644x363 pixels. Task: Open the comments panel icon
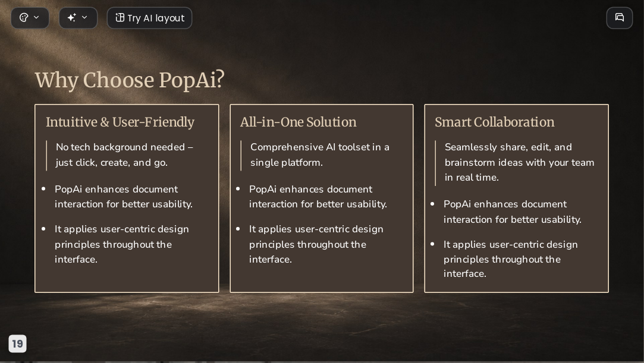[x=620, y=18]
